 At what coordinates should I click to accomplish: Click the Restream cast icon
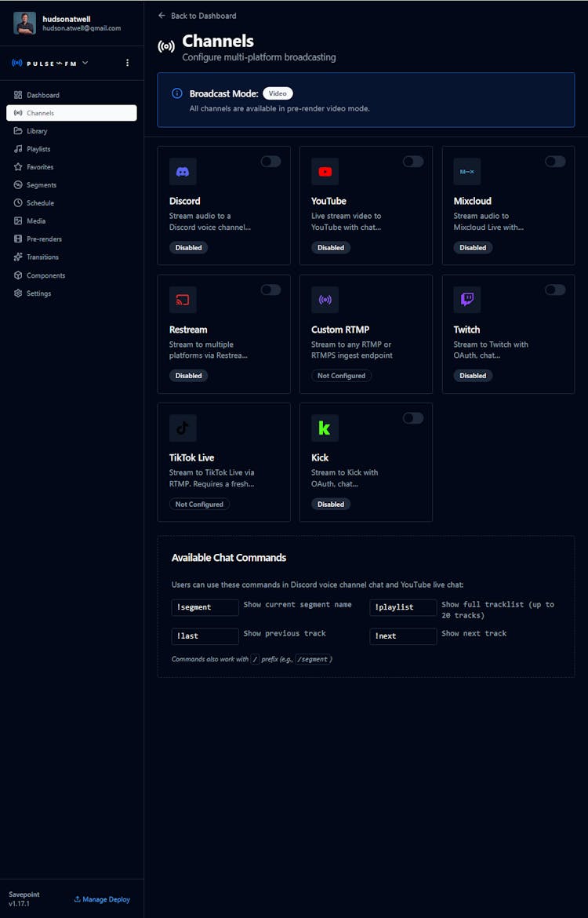click(x=183, y=300)
